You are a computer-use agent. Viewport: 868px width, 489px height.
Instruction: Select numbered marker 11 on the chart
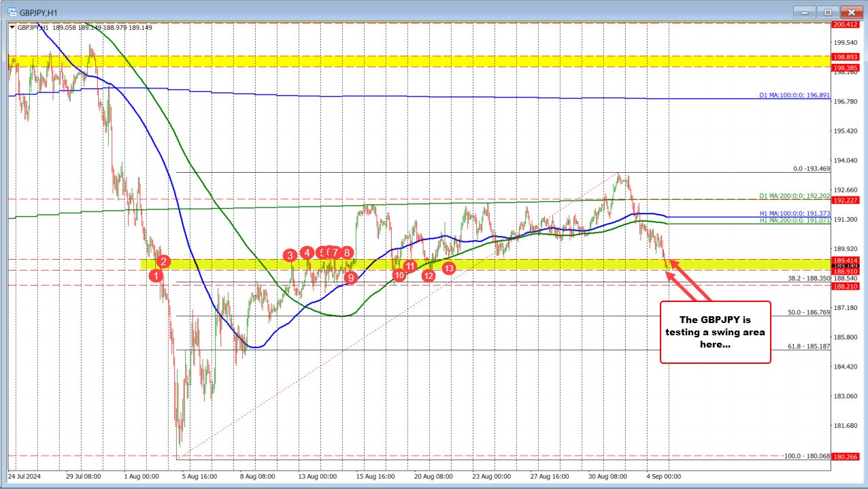click(410, 267)
